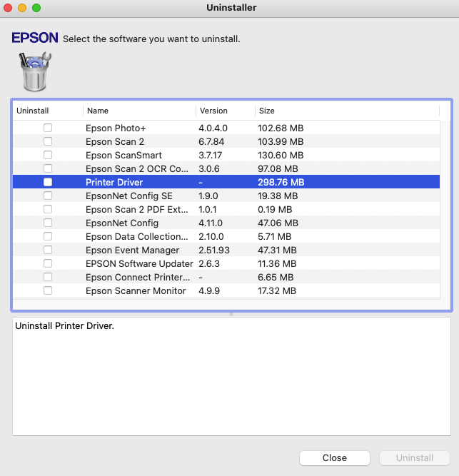Click the EPSON Software Updater name

point(139,263)
